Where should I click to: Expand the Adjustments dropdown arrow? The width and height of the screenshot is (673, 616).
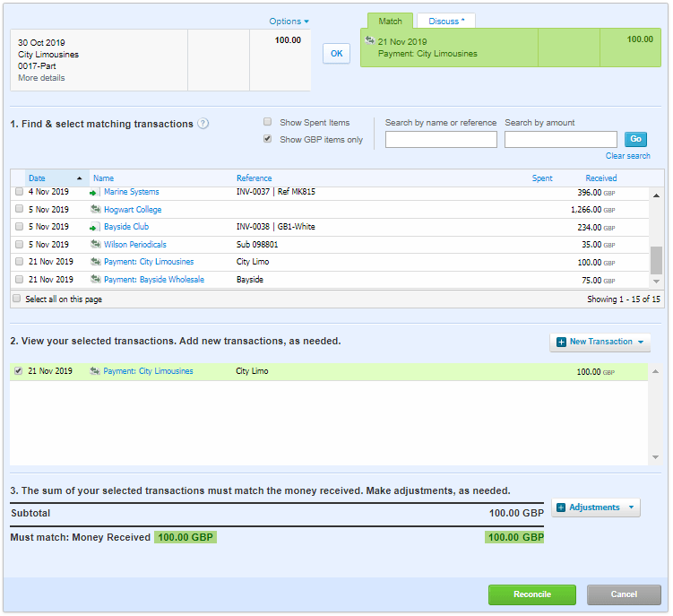coord(631,508)
